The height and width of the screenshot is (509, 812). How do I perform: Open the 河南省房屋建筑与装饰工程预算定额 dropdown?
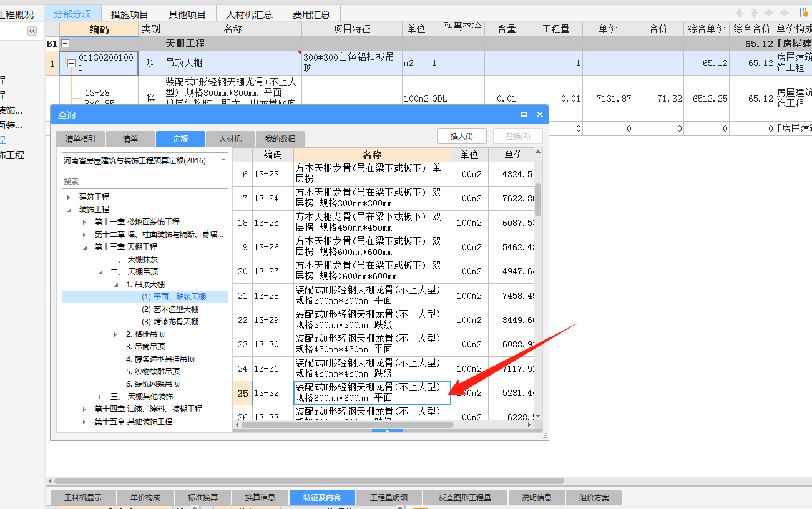(x=223, y=160)
